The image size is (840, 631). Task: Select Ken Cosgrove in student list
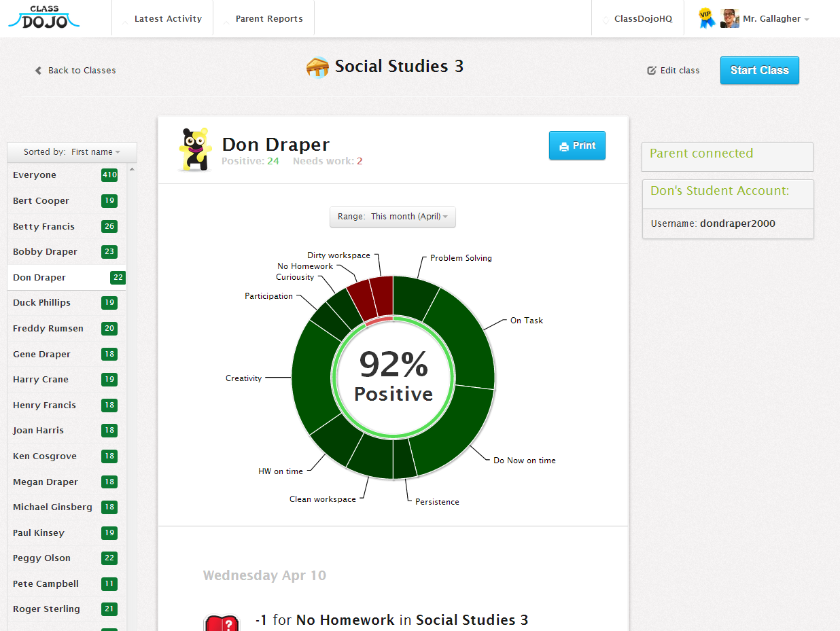pyautogui.click(x=66, y=456)
